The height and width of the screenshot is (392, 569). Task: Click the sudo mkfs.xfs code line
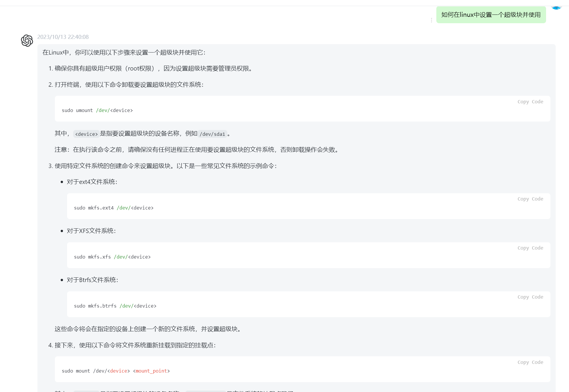coord(112,257)
